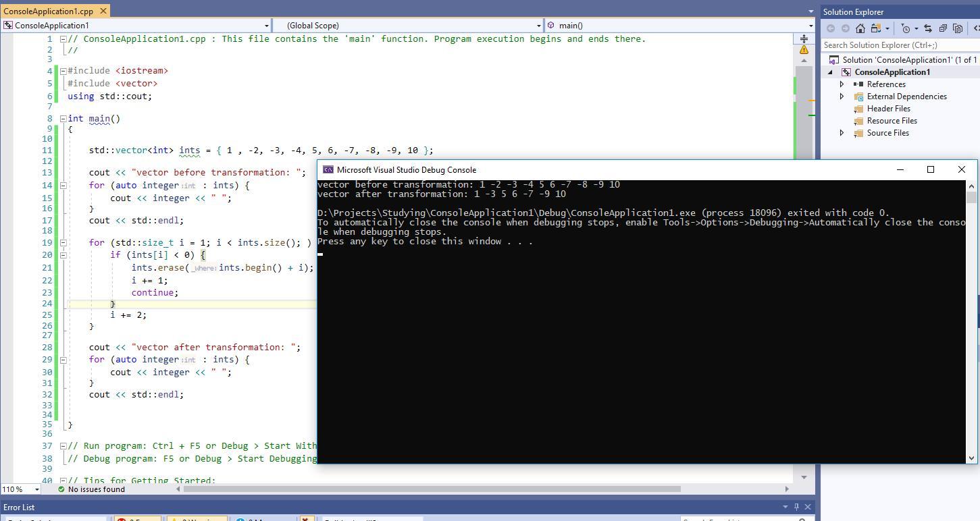Open the editor's open-documents dropdown arrow
This screenshot has height=521, width=980.
(810, 11)
